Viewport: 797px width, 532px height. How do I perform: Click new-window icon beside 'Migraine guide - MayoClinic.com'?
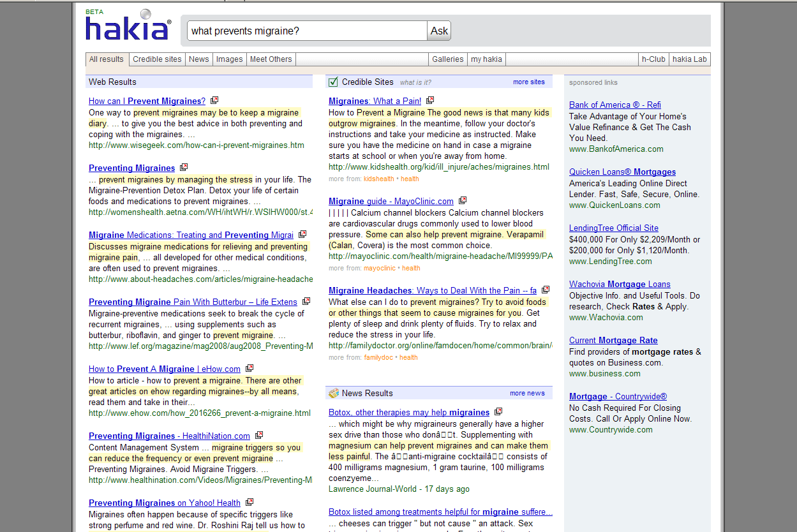click(x=463, y=200)
